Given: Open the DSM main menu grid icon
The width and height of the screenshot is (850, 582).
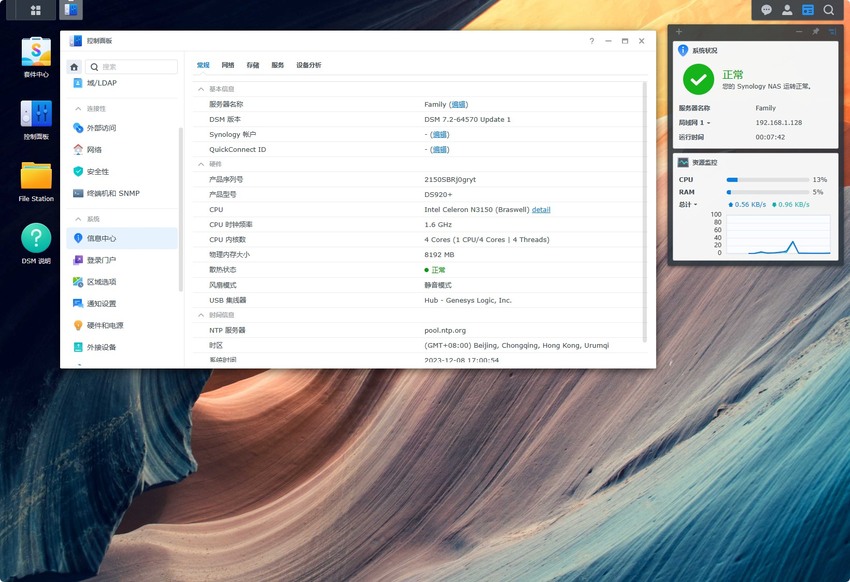Looking at the screenshot, I should point(36,10).
